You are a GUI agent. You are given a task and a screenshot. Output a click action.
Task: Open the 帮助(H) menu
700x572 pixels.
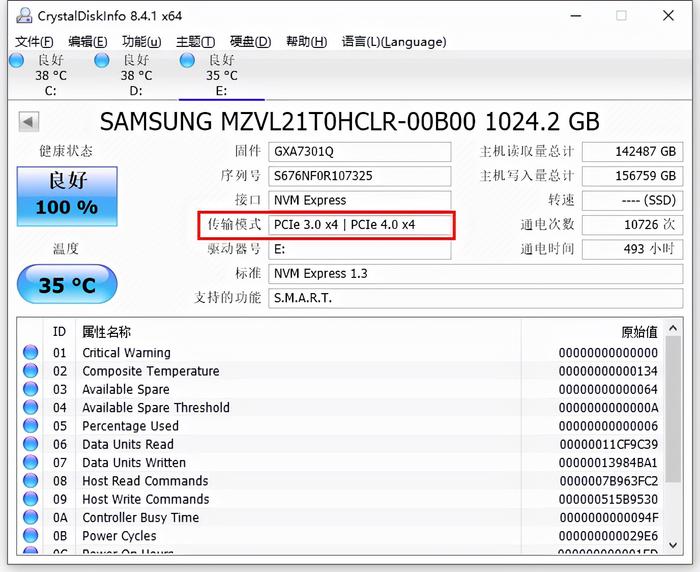(x=306, y=42)
